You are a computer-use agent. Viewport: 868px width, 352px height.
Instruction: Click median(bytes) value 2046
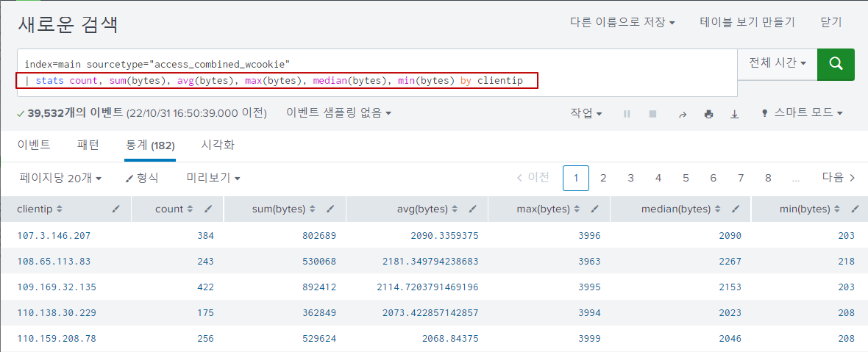click(x=730, y=337)
